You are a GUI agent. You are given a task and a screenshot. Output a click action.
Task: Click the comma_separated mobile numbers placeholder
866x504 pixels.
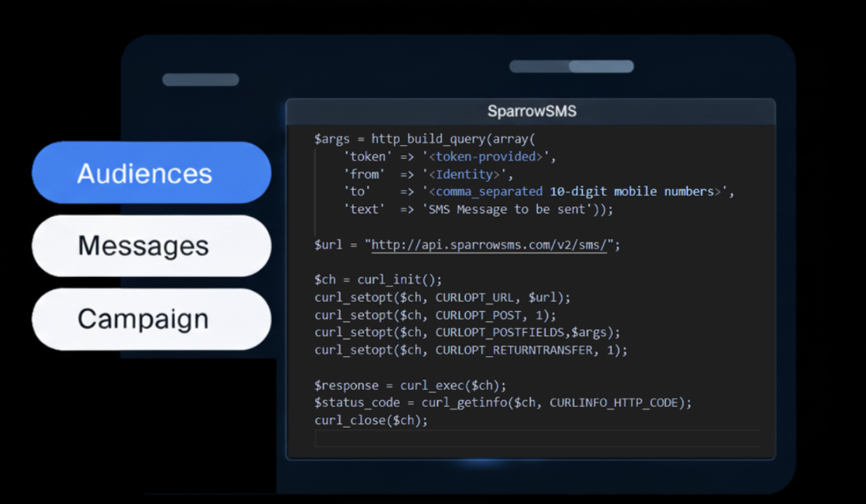[x=574, y=192]
